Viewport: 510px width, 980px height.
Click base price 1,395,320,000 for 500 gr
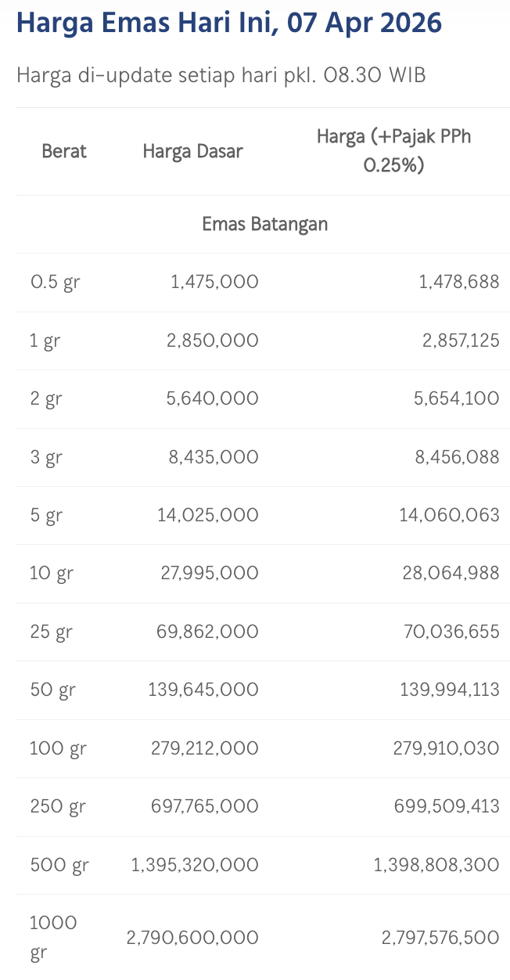click(x=195, y=865)
